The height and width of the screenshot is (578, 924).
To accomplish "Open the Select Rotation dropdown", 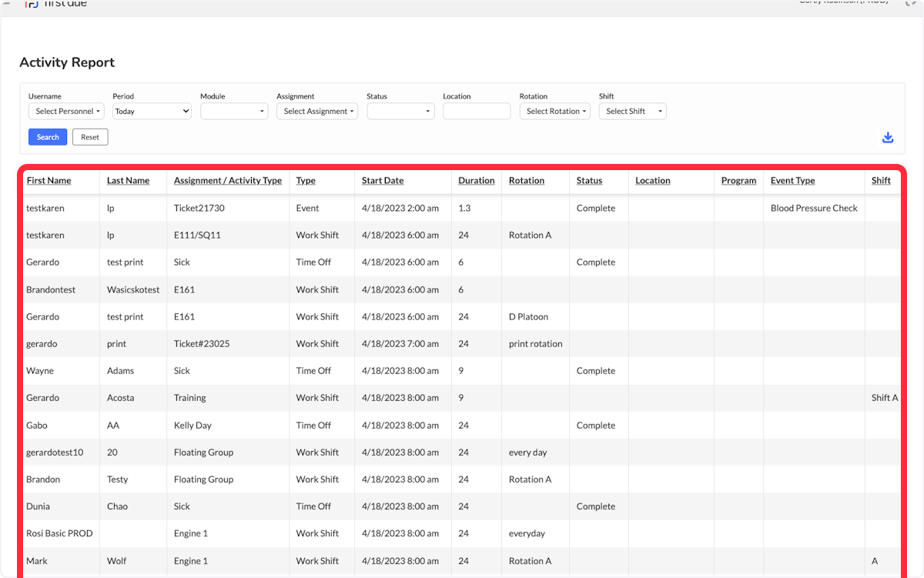I will click(x=554, y=112).
